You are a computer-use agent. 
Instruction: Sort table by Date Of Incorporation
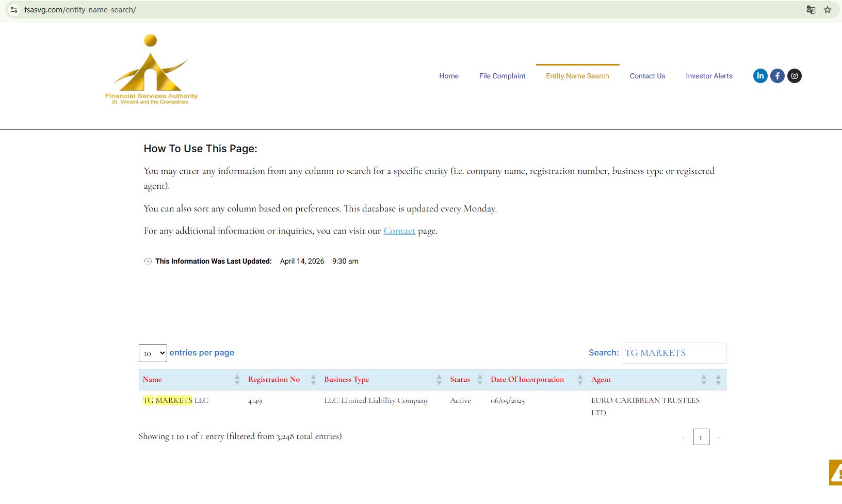(x=527, y=380)
